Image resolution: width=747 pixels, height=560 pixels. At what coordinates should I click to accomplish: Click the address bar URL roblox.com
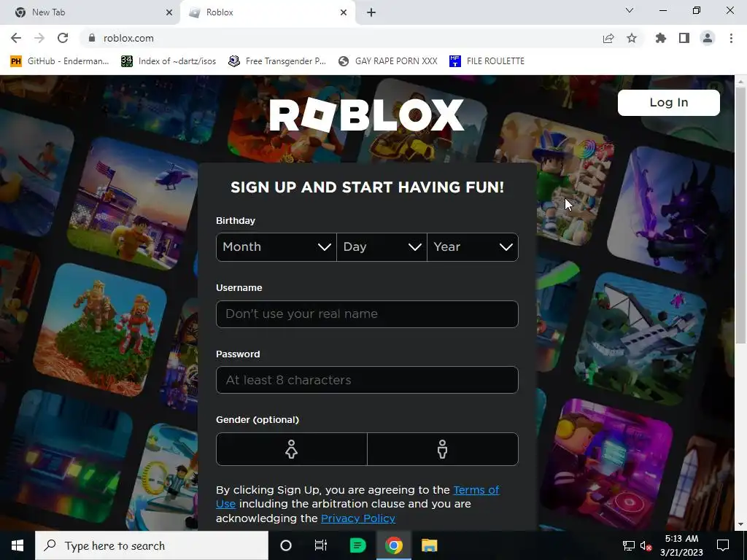pos(128,38)
